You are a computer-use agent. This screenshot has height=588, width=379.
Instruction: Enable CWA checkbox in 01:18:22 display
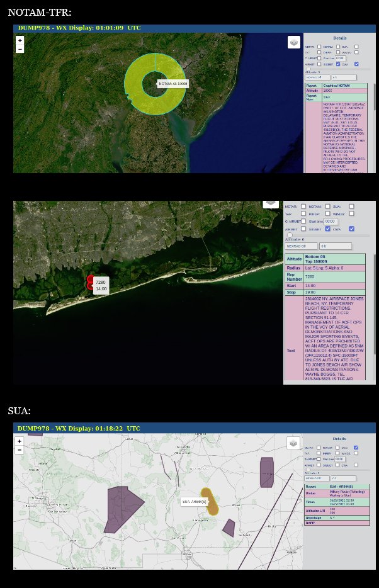click(356, 465)
